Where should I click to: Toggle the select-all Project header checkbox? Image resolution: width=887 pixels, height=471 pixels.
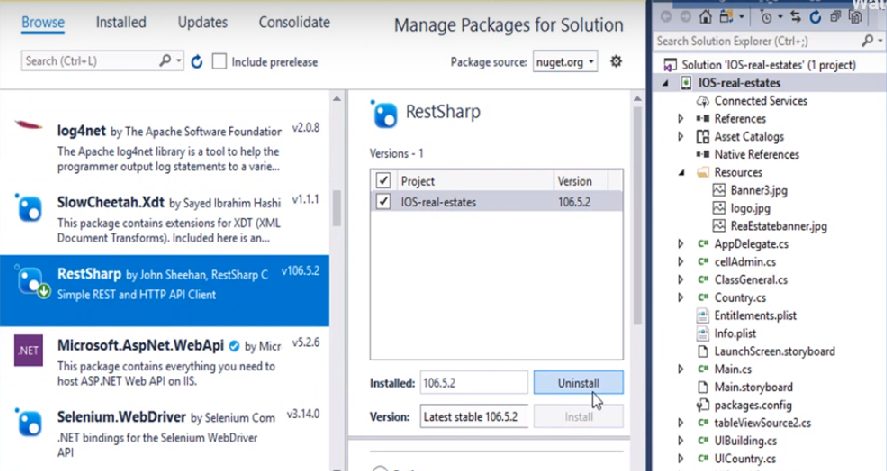[x=383, y=180]
